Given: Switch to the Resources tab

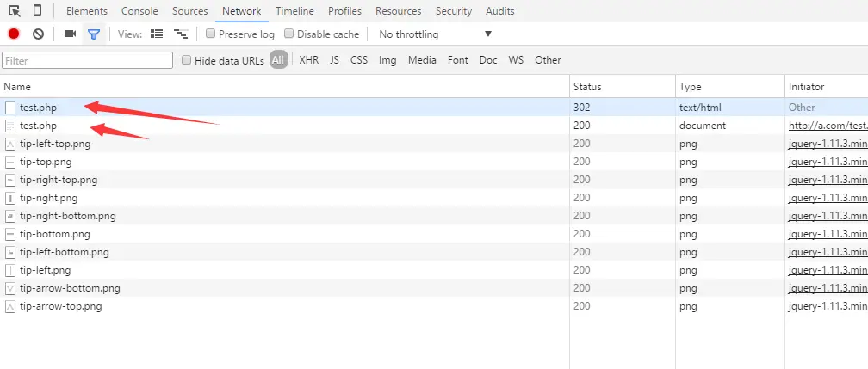Looking at the screenshot, I should [399, 11].
